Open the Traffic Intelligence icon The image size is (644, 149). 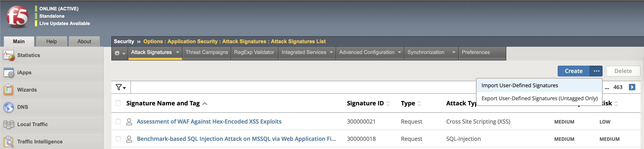click(8, 141)
